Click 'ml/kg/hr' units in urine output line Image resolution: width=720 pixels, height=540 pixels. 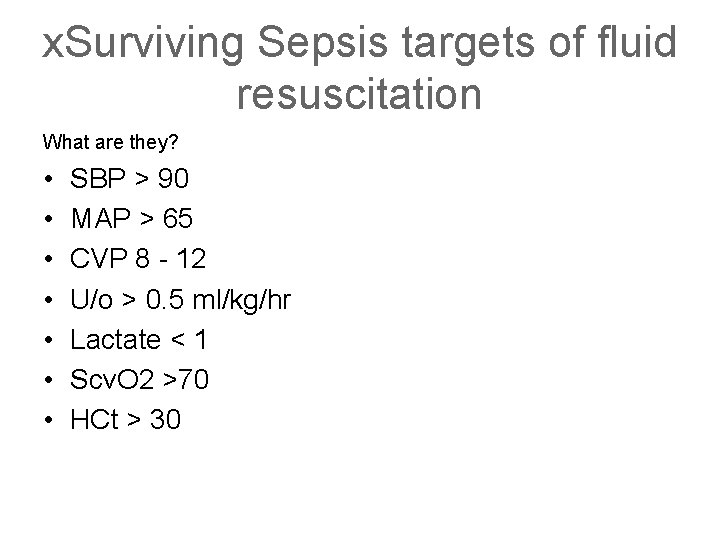coord(242,301)
